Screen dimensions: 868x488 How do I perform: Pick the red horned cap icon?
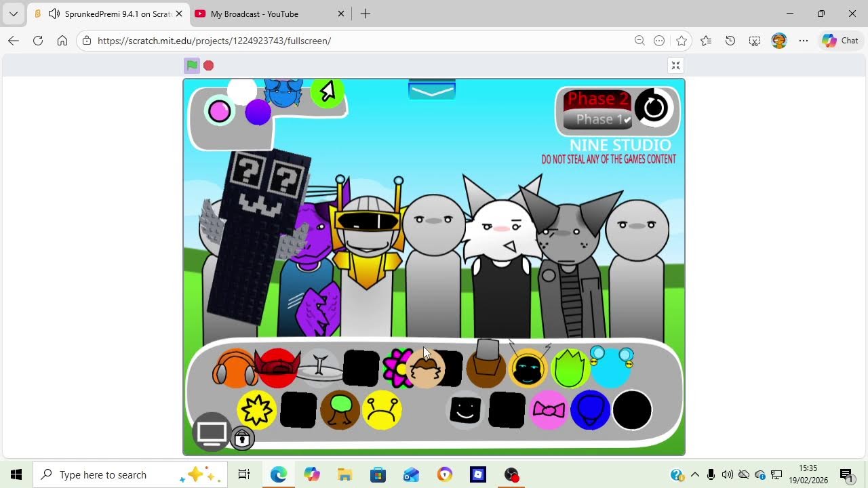(277, 368)
